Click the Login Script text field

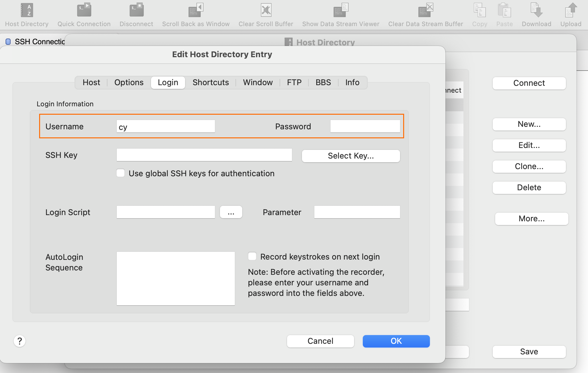tap(166, 212)
